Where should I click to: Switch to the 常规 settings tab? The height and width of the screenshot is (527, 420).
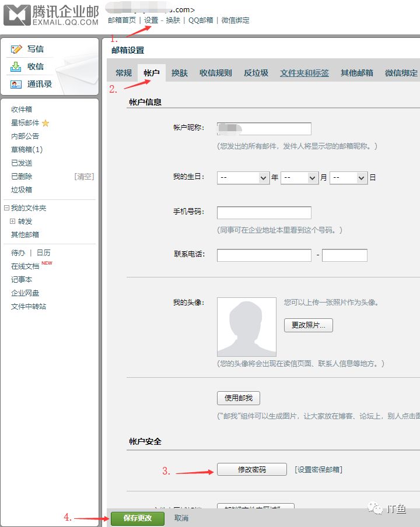124,73
